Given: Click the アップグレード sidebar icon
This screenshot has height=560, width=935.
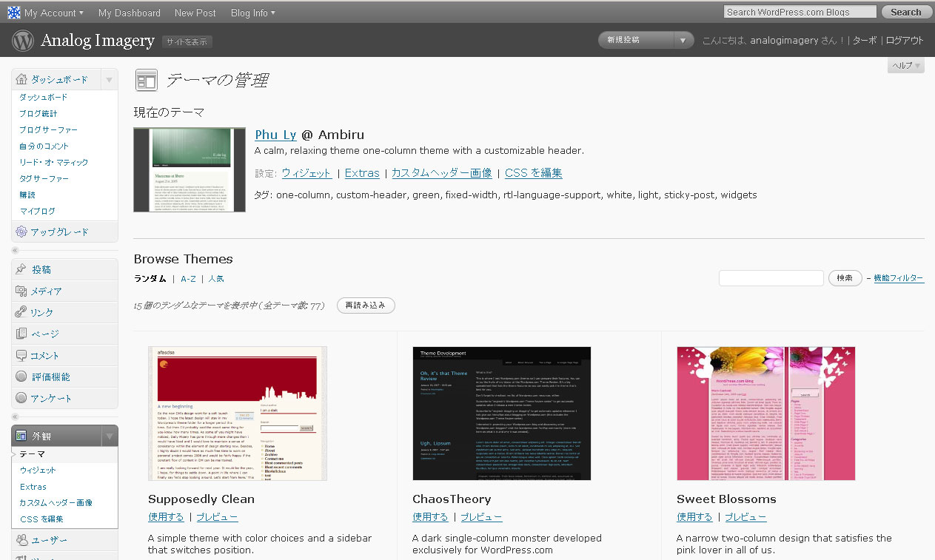Looking at the screenshot, I should tap(21, 232).
